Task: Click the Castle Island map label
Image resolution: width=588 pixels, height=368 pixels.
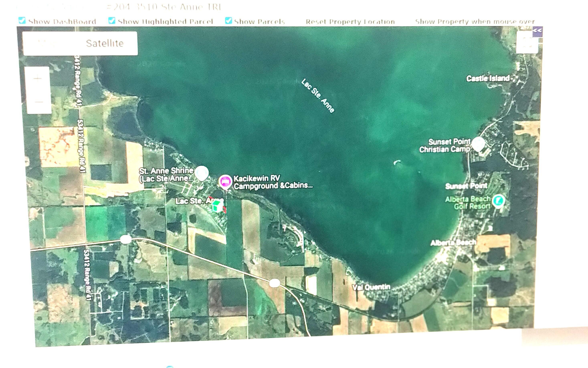Action: coord(488,78)
